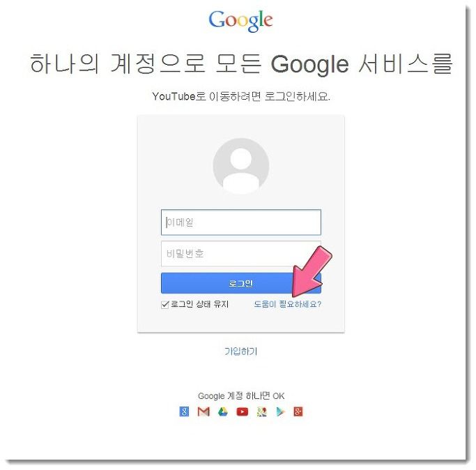Open the red Google+ icon

tap(298, 411)
